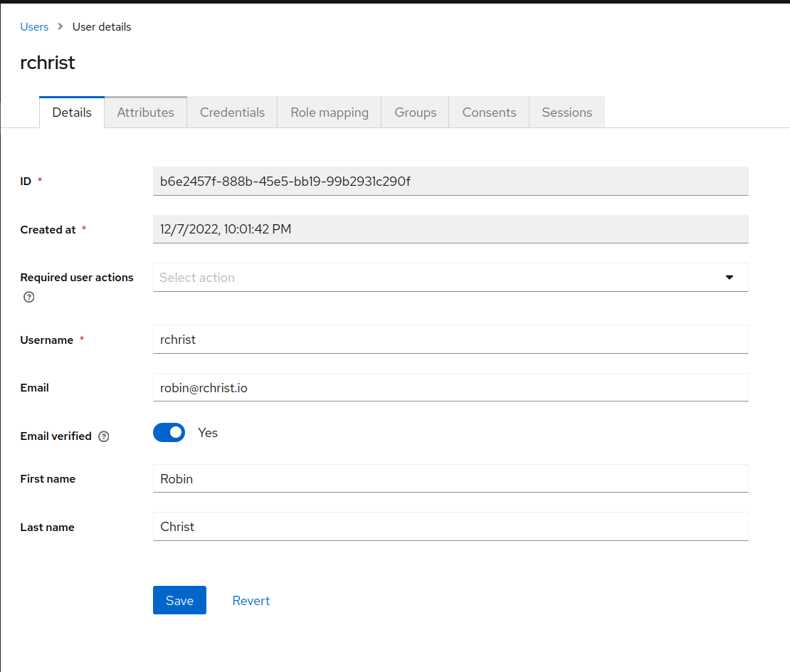Screen dimensions: 790x672
Task: Expand the Required user actions caret arrow
Action: pyautogui.click(x=729, y=278)
